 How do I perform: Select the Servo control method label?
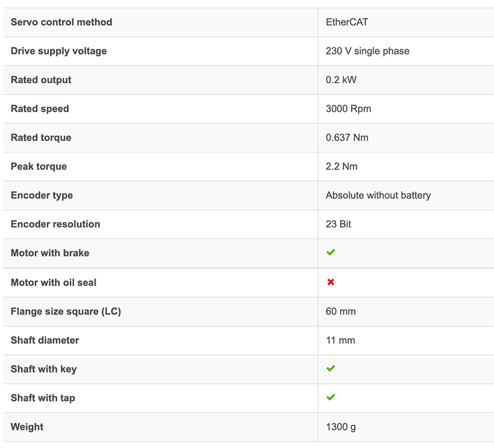click(x=61, y=22)
